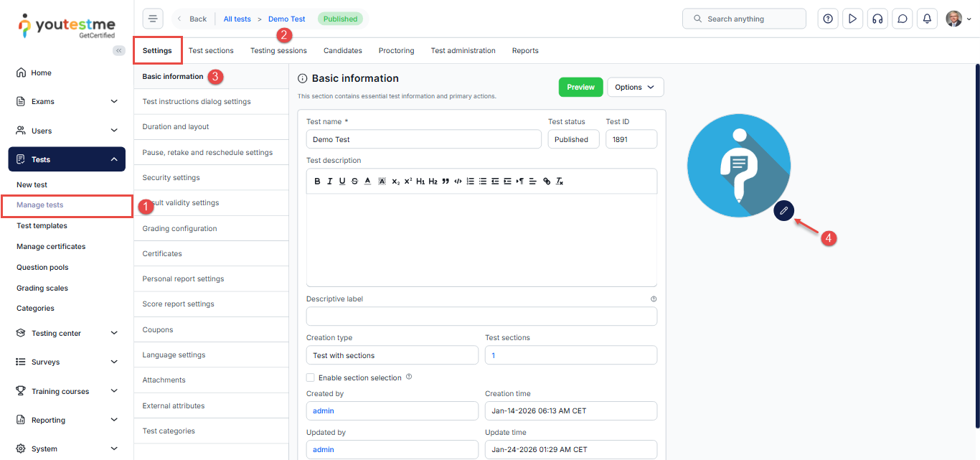Click the pencil icon to edit test image
Screen dimensions: 980x460
tap(784, 210)
